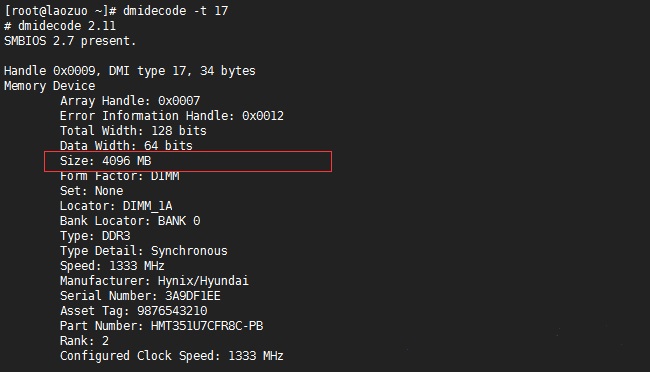650x372 pixels.
Task: Click the 'SMBIOS 2.7 present.' line
Action: [70, 41]
